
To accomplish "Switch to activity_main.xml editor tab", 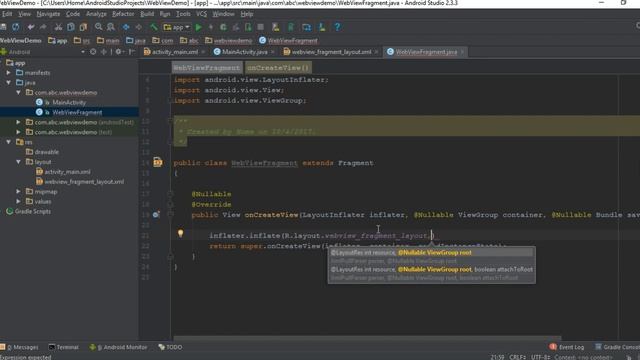I will click(x=174, y=52).
